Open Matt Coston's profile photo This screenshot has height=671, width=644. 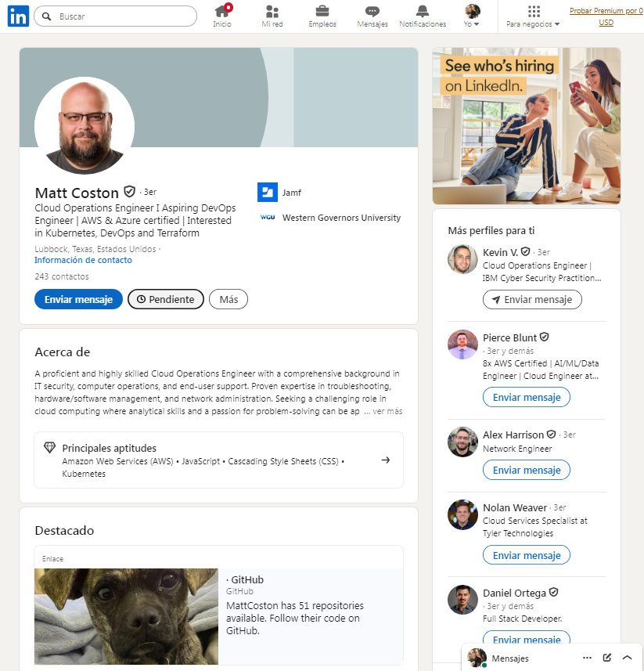[x=85, y=126]
